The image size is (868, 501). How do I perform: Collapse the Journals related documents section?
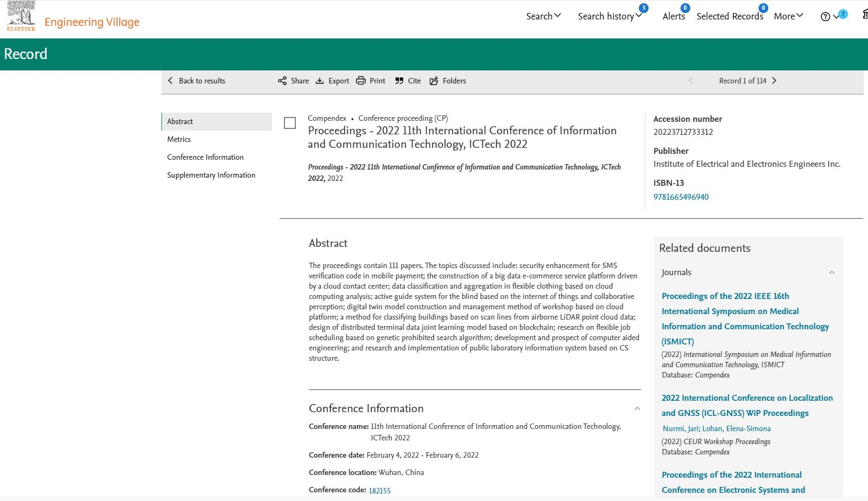[832, 272]
